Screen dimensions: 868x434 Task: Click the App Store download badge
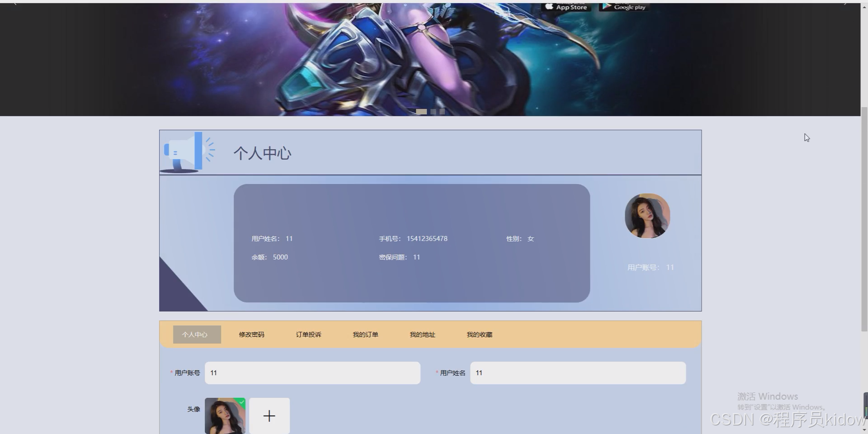[x=565, y=7]
